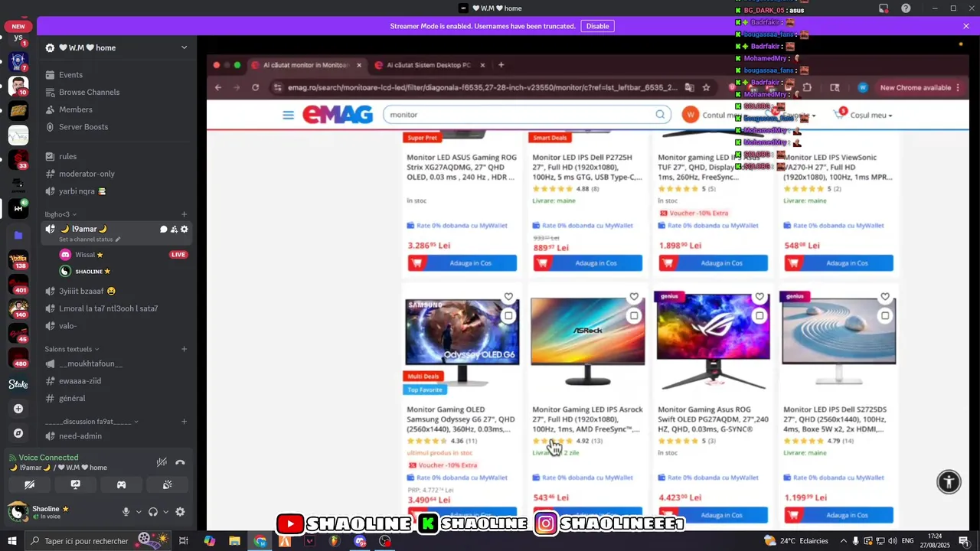The image size is (980, 551).
Task: Switch to Sistem Desktop PC Chrome tab
Action: coord(429,65)
